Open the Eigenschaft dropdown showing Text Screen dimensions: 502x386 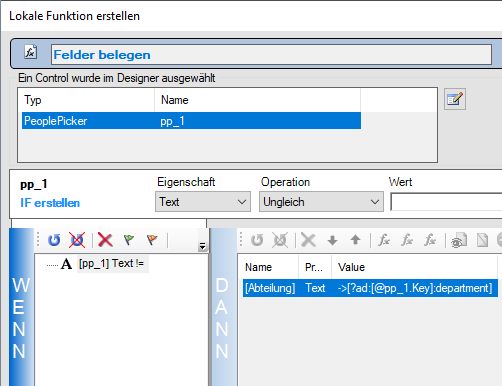(x=203, y=202)
